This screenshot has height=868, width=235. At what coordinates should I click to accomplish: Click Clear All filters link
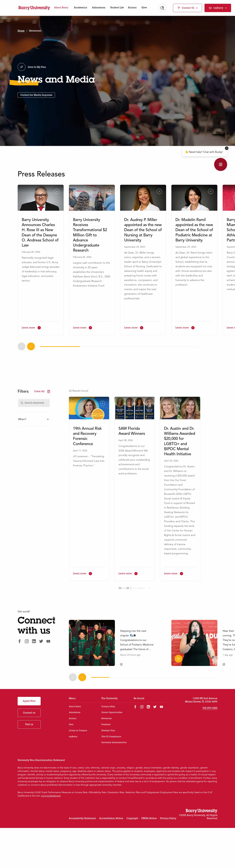click(x=39, y=391)
